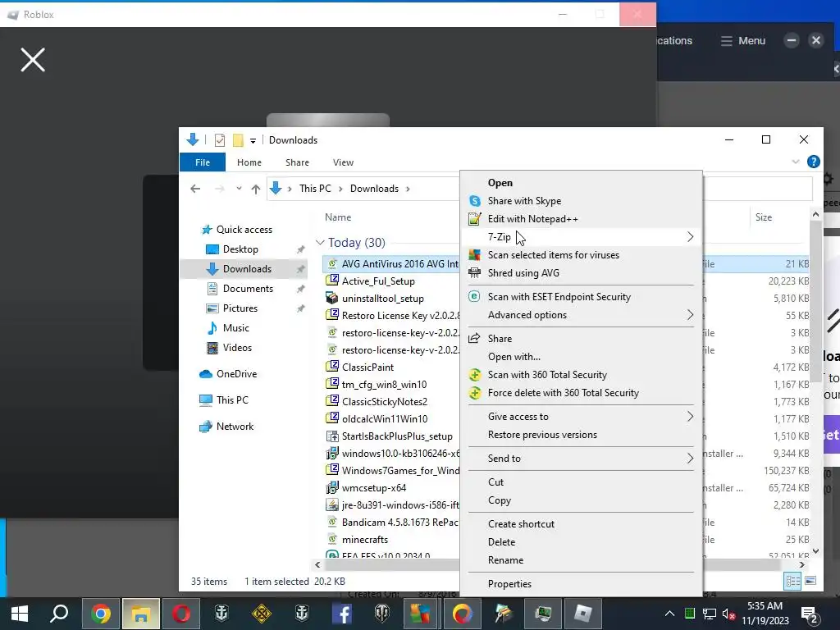Open Videos in the navigation pane
Image resolution: width=840 pixels, height=630 pixels.
237,348
